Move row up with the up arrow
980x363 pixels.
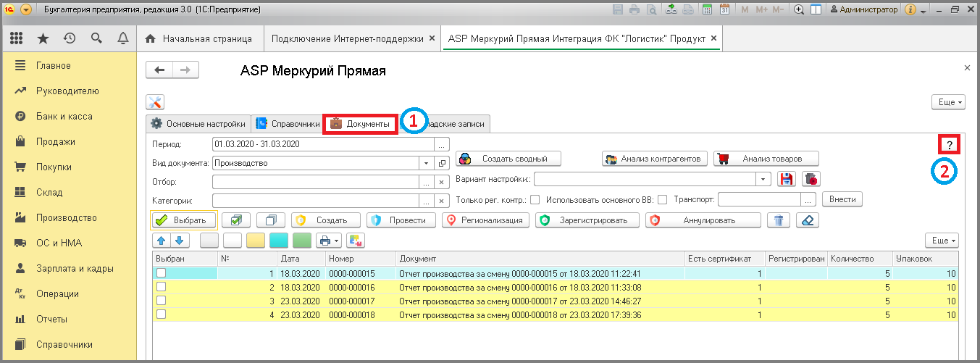tap(162, 240)
